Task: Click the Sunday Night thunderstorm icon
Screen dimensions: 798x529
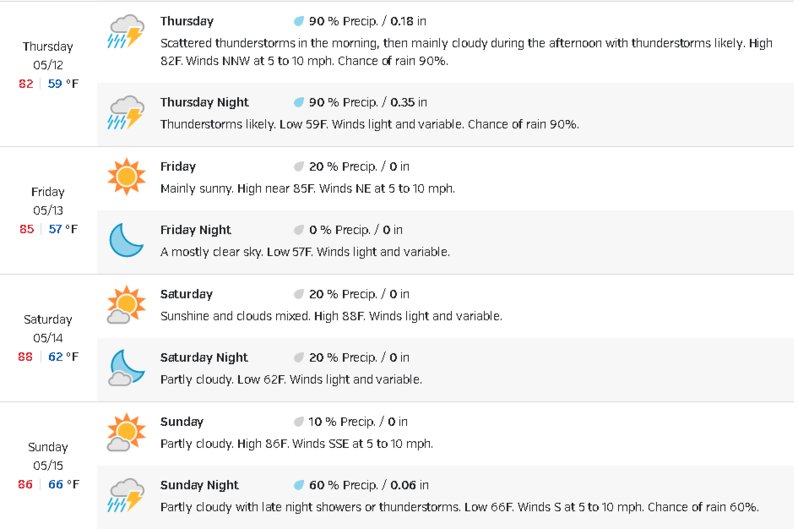Action: (126, 495)
